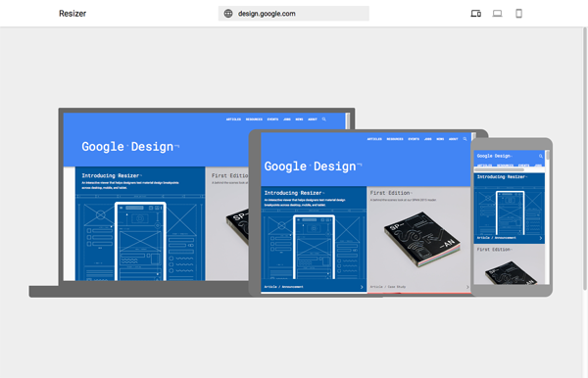This screenshot has width=588, height=378.
Task: Click 'Article / Announcement' label in tablet preview
Action: [283, 287]
